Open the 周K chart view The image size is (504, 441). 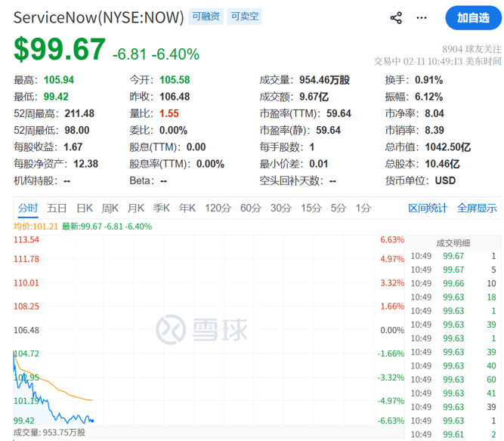110,208
